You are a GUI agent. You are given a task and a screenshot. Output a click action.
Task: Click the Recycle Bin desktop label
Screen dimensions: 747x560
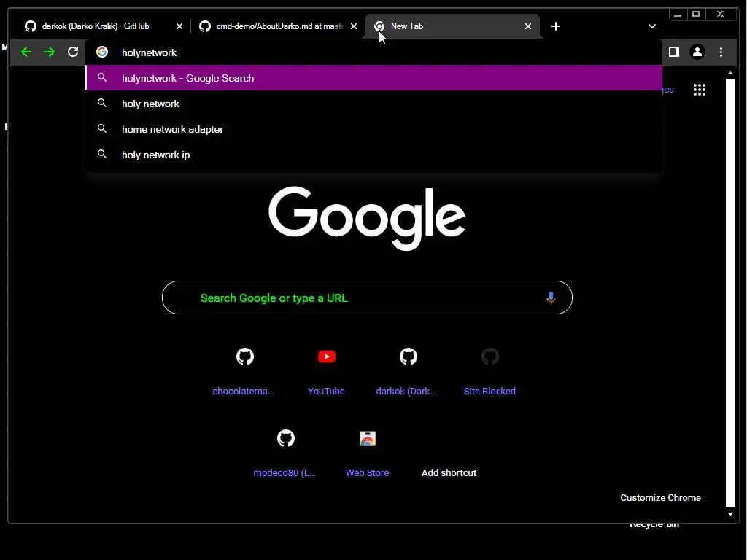pyautogui.click(x=654, y=525)
